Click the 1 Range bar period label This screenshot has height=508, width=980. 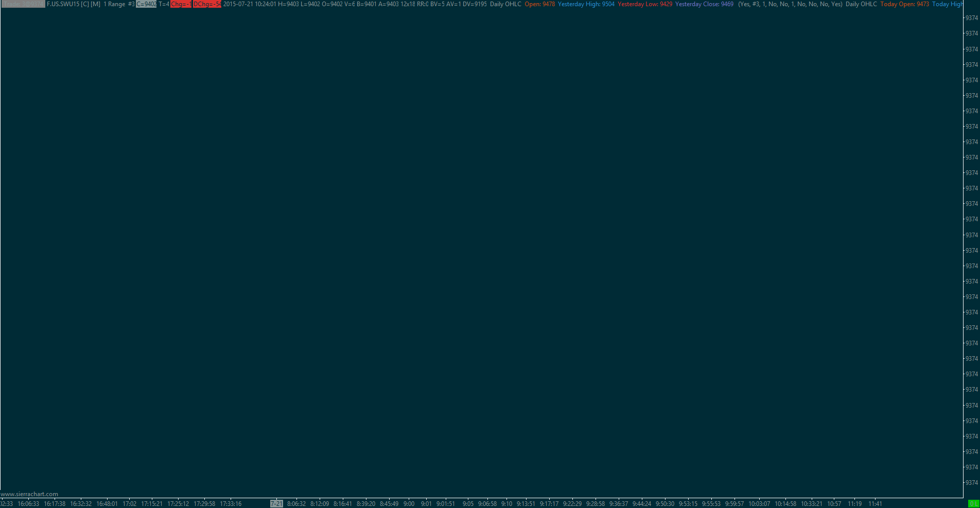pyautogui.click(x=114, y=4)
